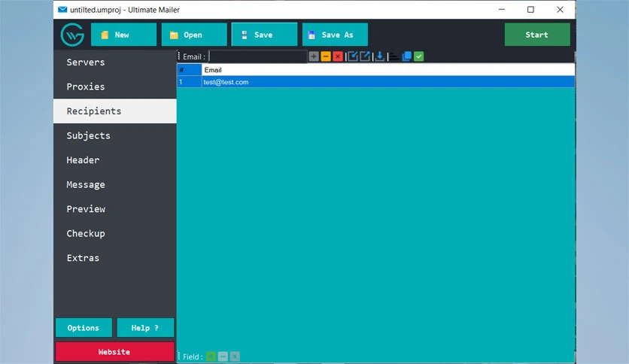629x364 pixels.
Task: Click row number 1 cell
Action: tap(190, 82)
